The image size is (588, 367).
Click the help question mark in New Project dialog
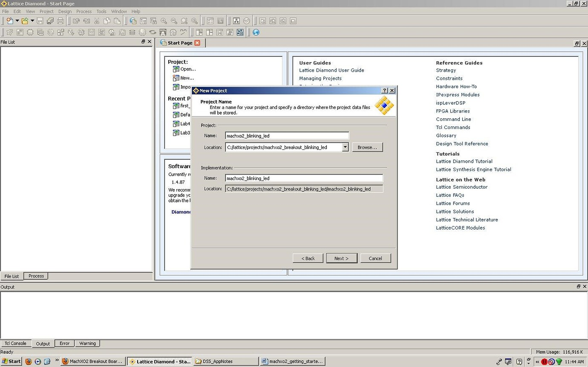(385, 91)
